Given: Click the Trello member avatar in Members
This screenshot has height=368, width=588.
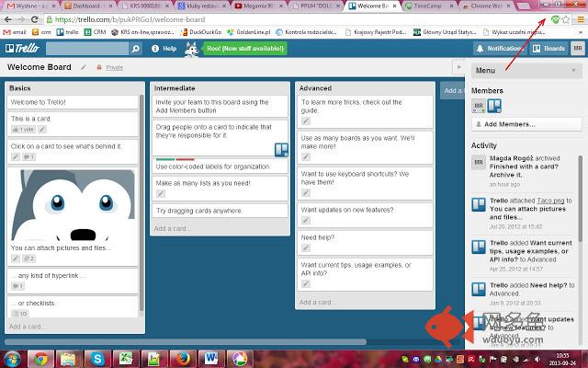Looking at the screenshot, I should tap(493, 107).
